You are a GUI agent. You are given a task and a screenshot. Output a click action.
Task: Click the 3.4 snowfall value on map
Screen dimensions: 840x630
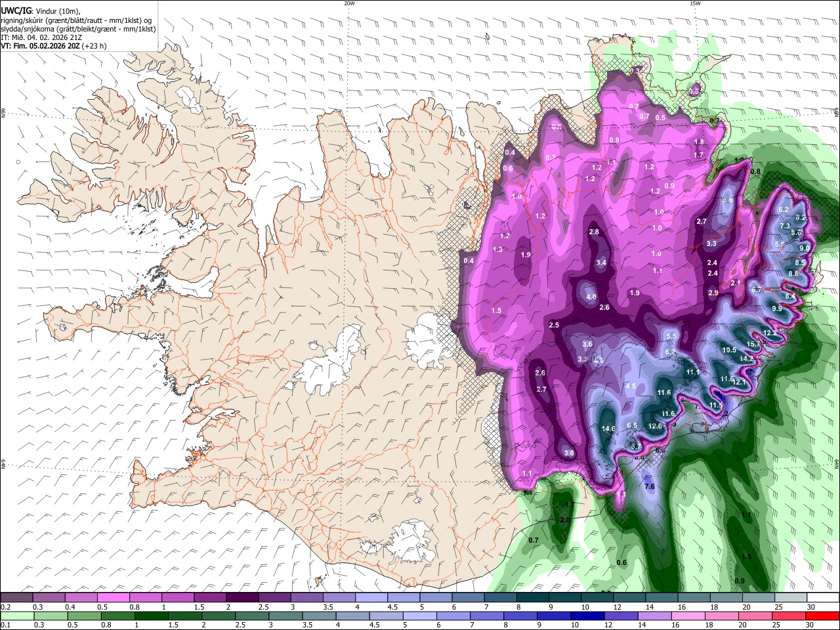(x=601, y=262)
